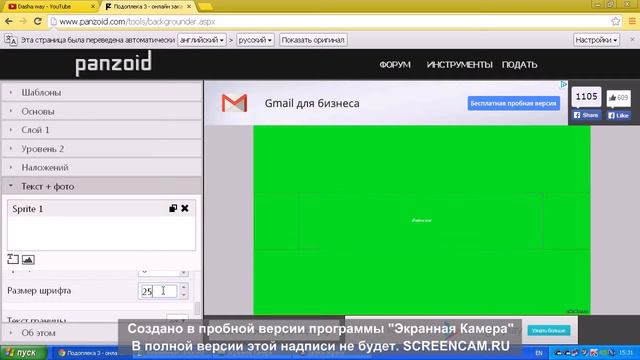Image resolution: width=640 pixels, height=360 pixels.
Task: Open ФОРУМ in the site menu
Action: pos(395,64)
